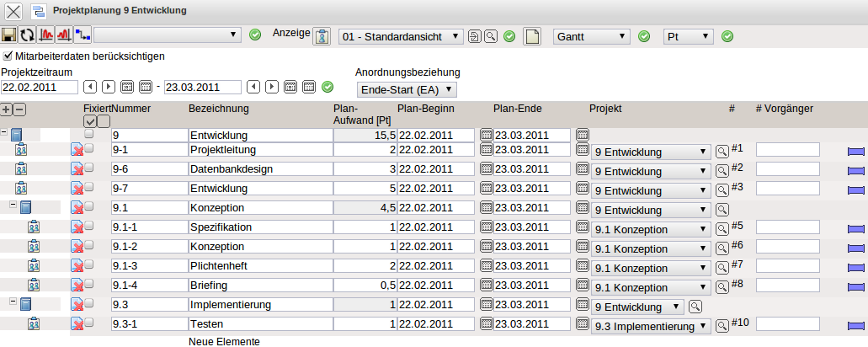Open first calendar icon for project start date
The width and height of the screenshot is (868, 347).
127,87
